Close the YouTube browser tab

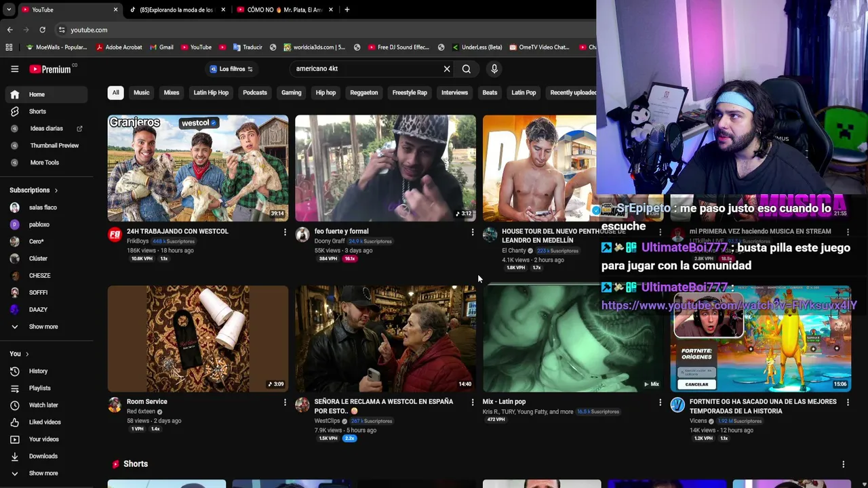point(115,9)
